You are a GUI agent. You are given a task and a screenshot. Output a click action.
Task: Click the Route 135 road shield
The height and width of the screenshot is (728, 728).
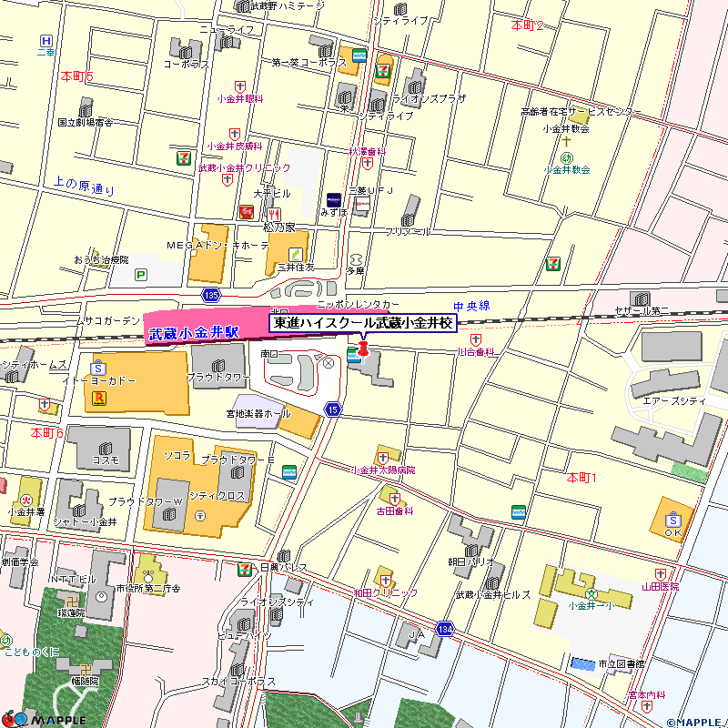[211, 295]
